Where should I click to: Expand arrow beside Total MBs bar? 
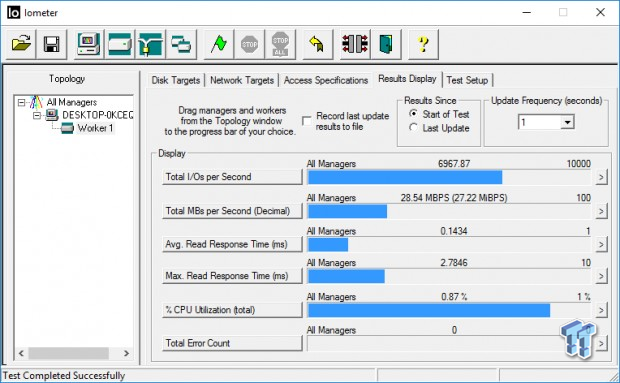coord(601,211)
